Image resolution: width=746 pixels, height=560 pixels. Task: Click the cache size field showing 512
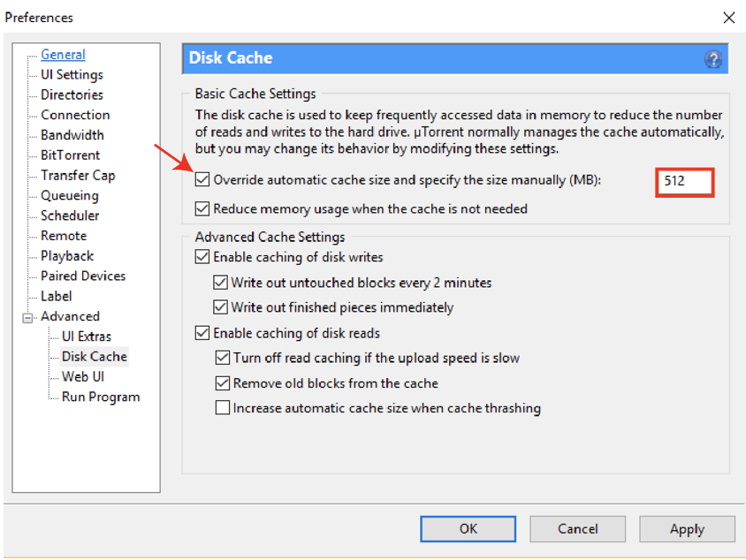685,182
